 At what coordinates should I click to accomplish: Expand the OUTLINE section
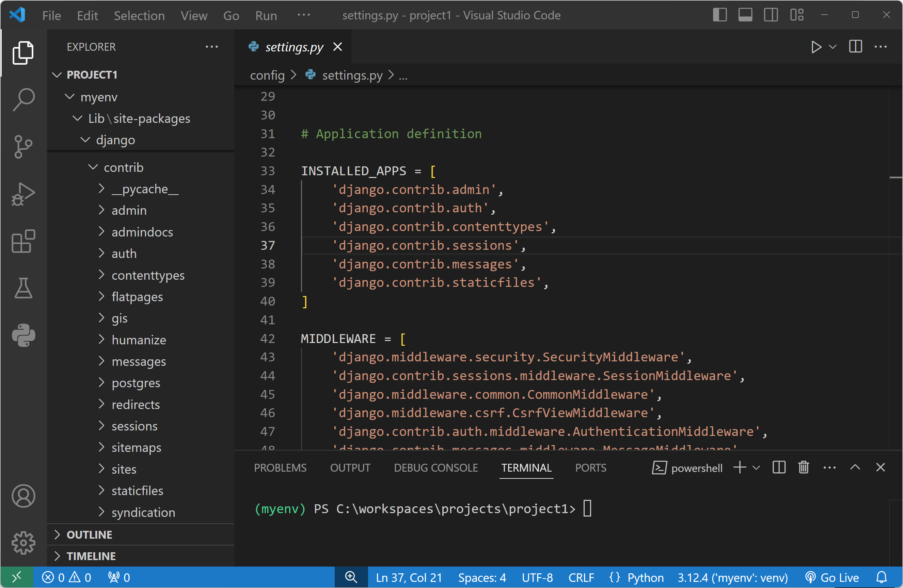pos(90,535)
